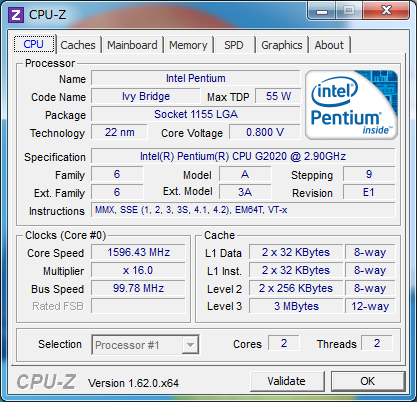Click the OK button

[368, 381]
